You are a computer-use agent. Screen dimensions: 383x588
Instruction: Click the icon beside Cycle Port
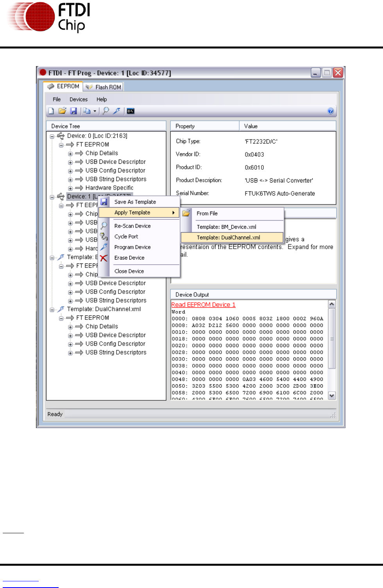[x=104, y=236]
